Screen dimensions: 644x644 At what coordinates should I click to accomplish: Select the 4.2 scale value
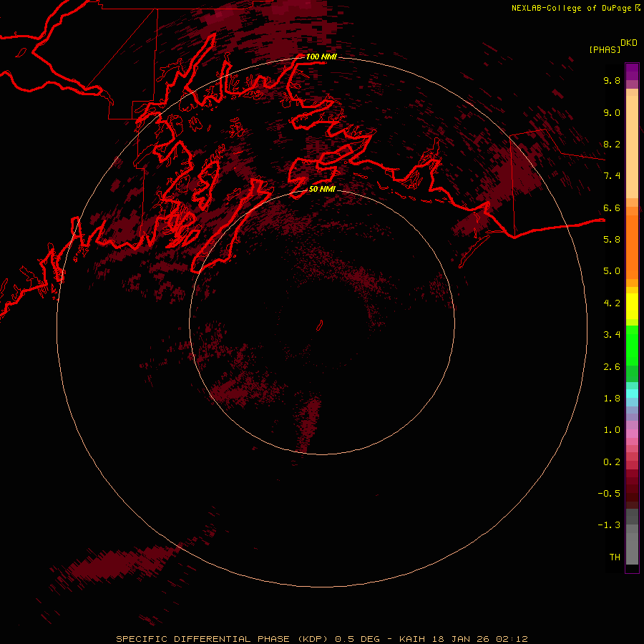point(612,303)
